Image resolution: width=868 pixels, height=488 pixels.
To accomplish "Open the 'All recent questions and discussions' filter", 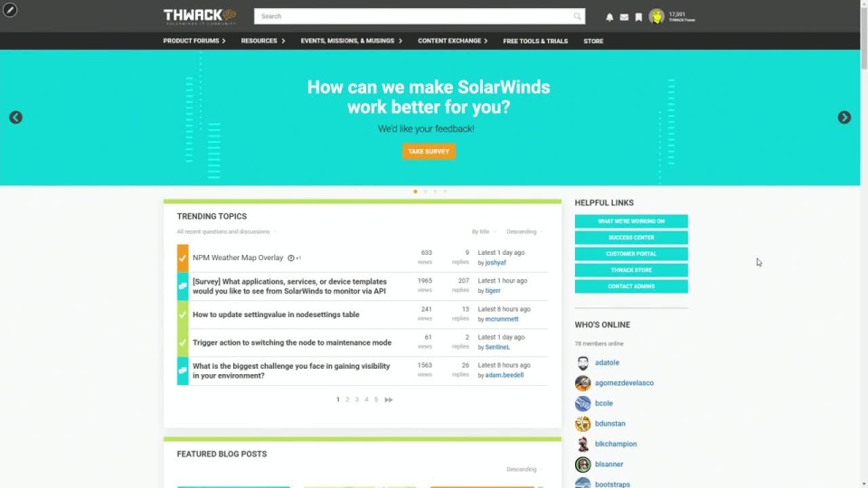I will pyautogui.click(x=226, y=232).
